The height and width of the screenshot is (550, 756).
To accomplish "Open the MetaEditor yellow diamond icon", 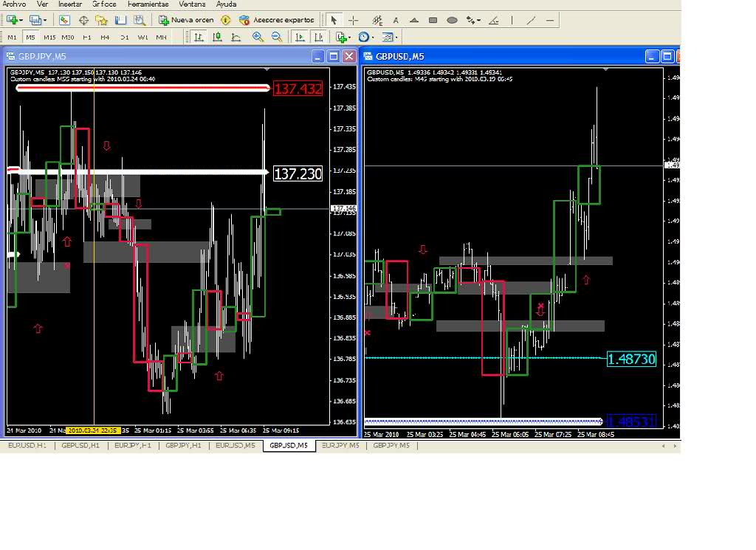I will pyautogui.click(x=226, y=20).
